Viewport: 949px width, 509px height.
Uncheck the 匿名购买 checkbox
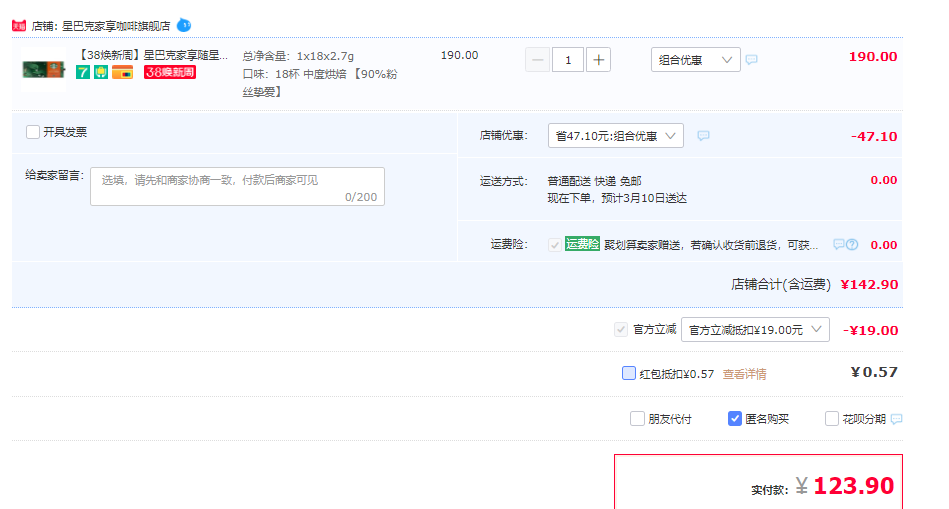pyautogui.click(x=734, y=419)
